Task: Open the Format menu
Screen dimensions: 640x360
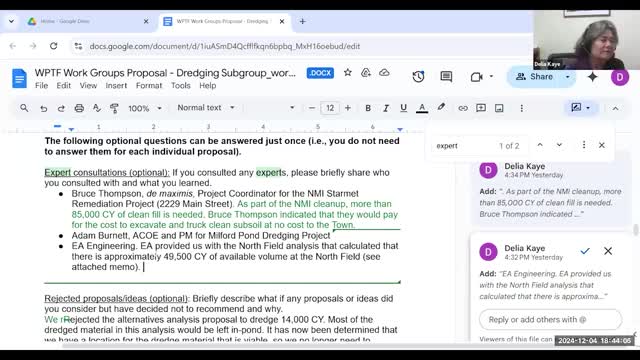Action: coord(149,86)
